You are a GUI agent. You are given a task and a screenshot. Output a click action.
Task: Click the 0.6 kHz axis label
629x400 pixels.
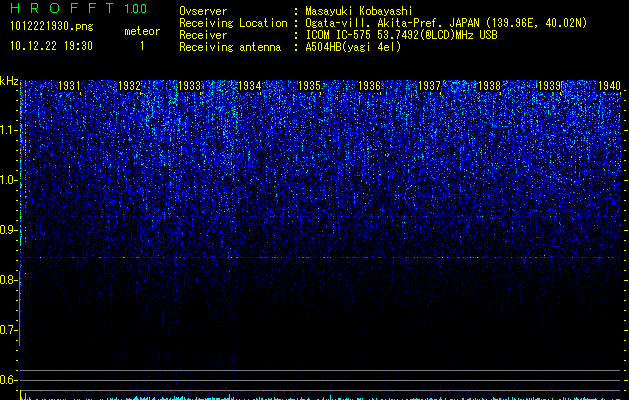click(8, 380)
